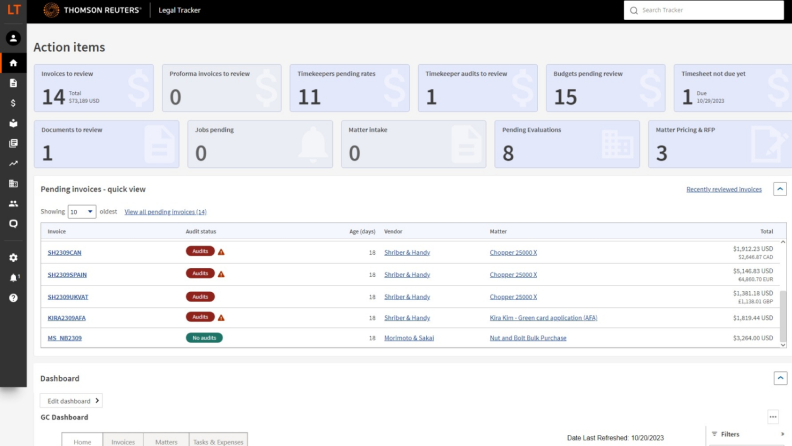Screen dimensions: 792x446
Task: Open Recently reviewed invoices link
Action: coord(723,189)
